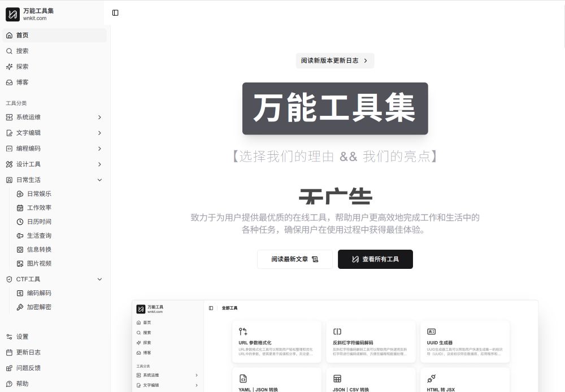Open the 博客 blog icon
The width and height of the screenshot is (565, 392).
tap(10, 82)
